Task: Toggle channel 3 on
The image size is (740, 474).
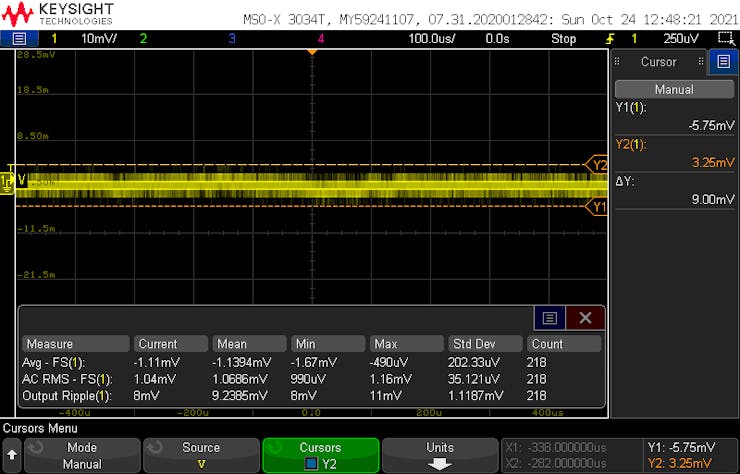Action: pyautogui.click(x=232, y=38)
